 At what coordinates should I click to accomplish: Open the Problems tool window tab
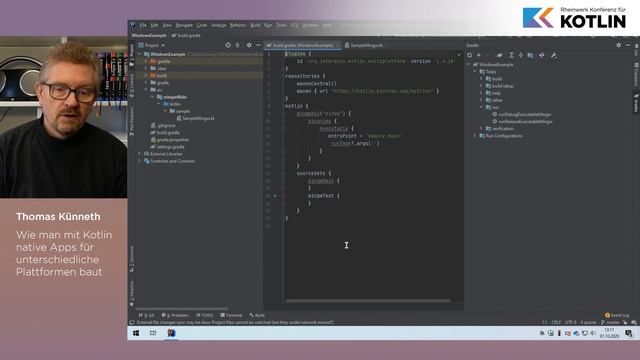pyautogui.click(x=175, y=315)
